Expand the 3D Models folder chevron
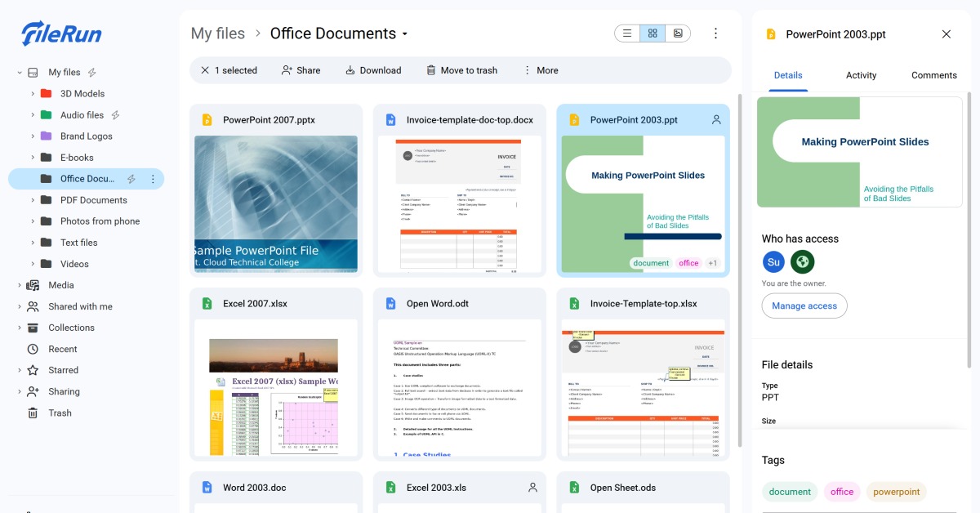The height and width of the screenshot is (513, 980). click(x=33, y=94)
